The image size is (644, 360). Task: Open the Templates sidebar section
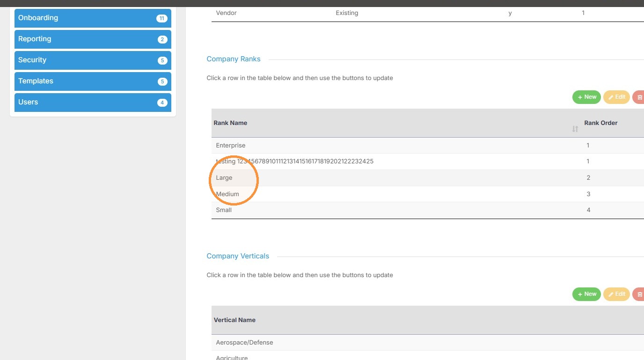tap(93, 81)
